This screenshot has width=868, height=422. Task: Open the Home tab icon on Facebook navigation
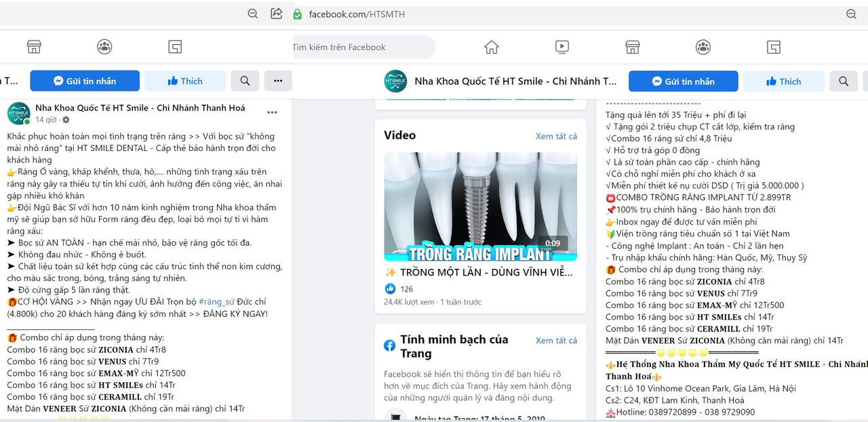491,47
